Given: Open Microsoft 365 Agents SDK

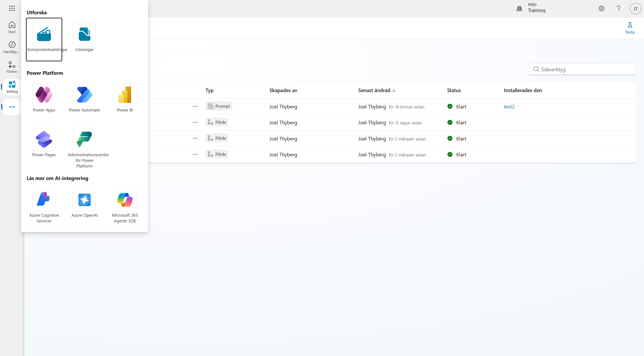Looking at the screenshot, I should 125,206.
